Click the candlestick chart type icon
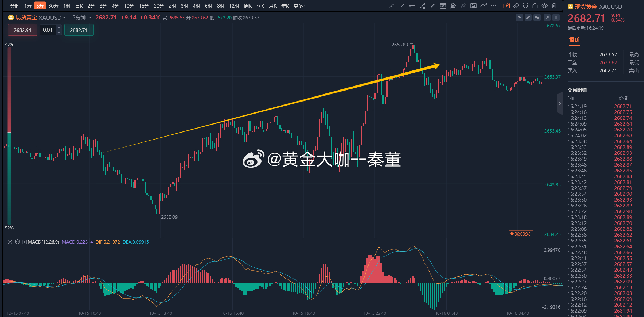Viewport: 644px width, 317px height. pos(537,18)
